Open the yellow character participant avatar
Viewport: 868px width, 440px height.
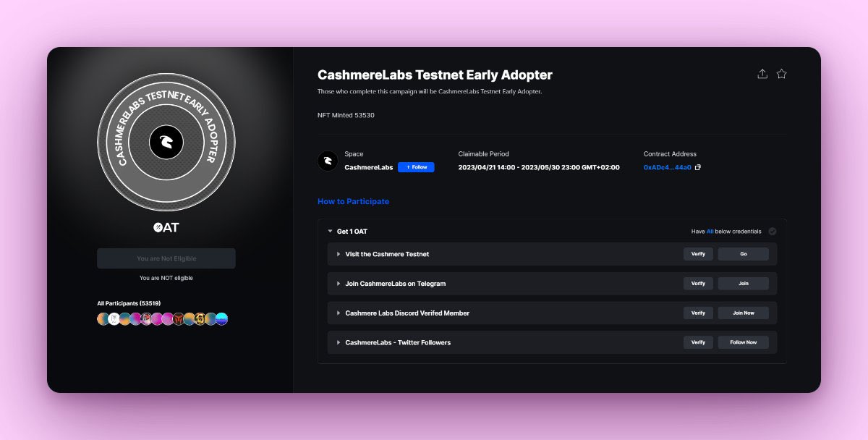coord(200,319)
